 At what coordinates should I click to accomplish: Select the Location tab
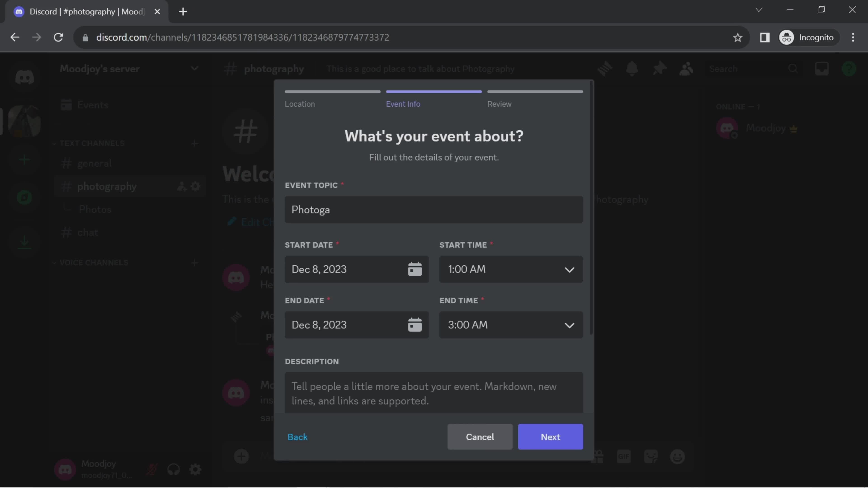coord(299,104)
